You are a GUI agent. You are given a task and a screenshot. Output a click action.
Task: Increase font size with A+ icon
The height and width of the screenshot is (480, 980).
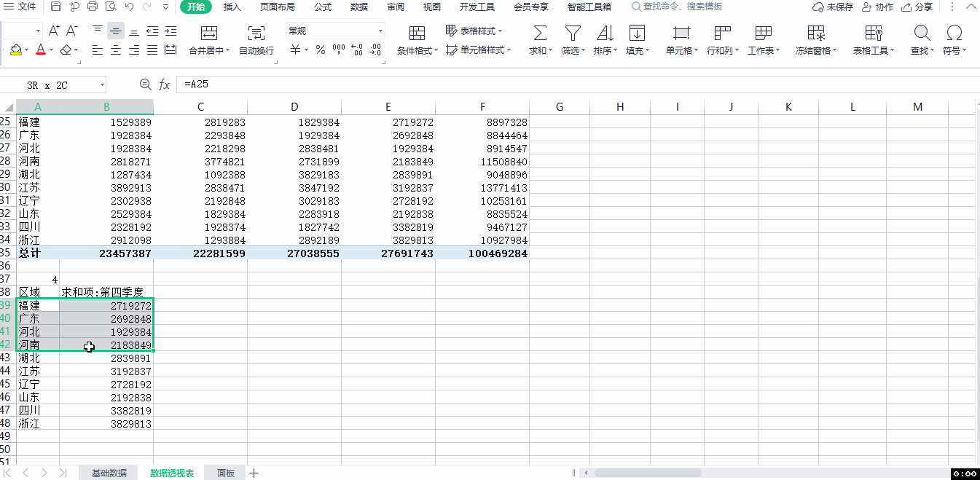pyautogui.click(x=54, y=31)
